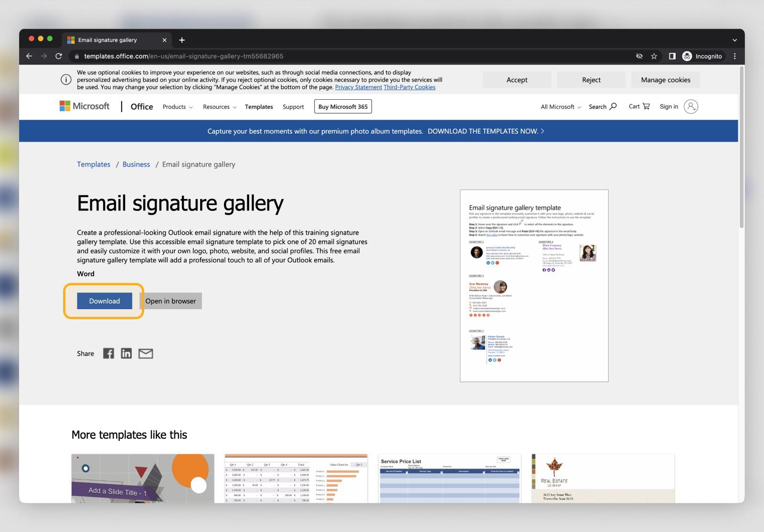Click the cookie information info icon

click(x=65, y=79)
